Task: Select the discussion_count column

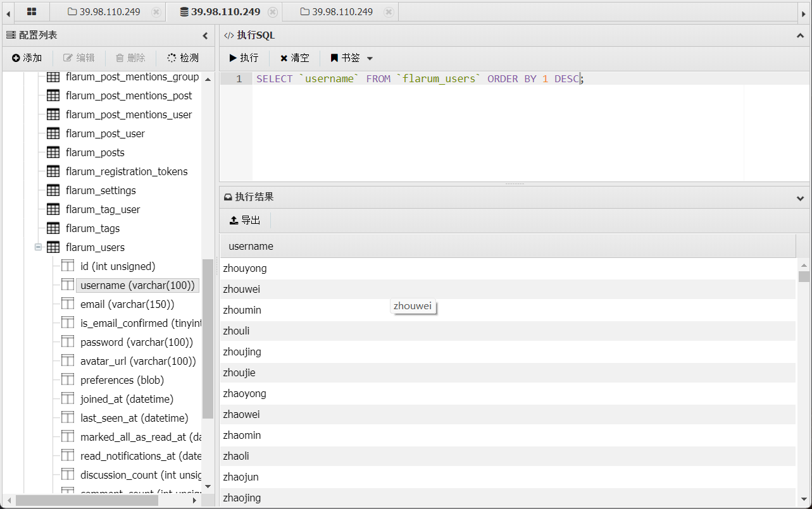Action: coord(140,475)
